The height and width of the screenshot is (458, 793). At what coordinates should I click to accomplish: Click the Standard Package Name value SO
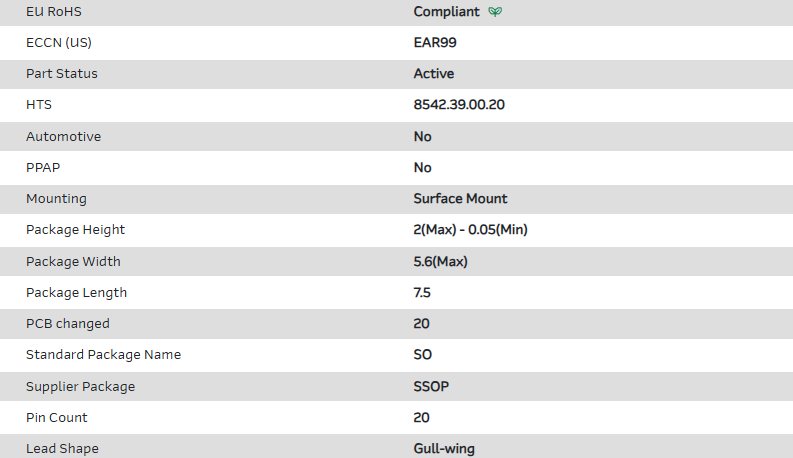(423, 355)
